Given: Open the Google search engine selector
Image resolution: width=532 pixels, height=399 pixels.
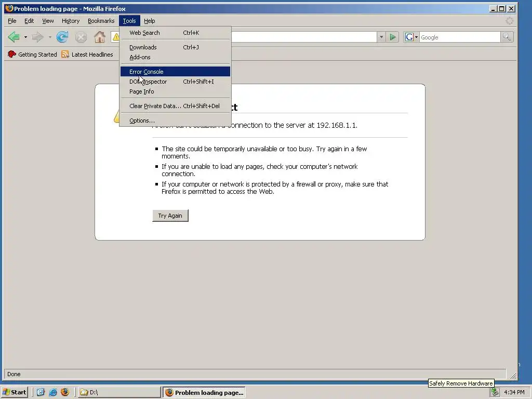Looking at the screenshot, I should (411, 37).
